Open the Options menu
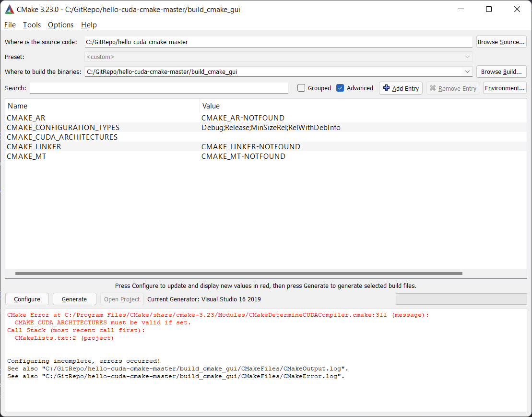 [60, 25]
